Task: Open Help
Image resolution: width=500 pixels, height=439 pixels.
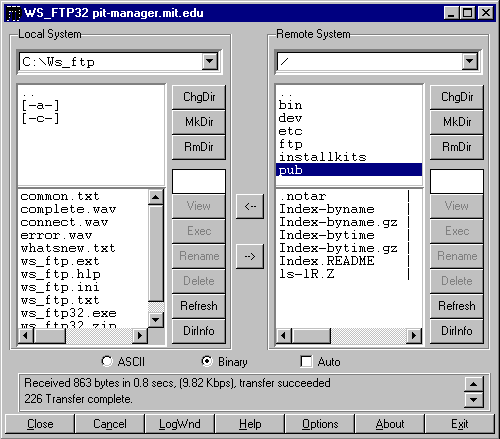Action: tap(250, 424)
